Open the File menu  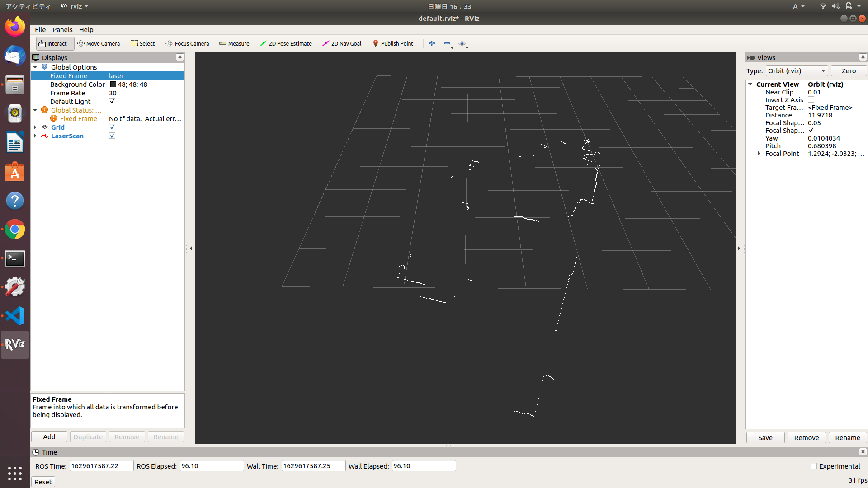point(40,29)
